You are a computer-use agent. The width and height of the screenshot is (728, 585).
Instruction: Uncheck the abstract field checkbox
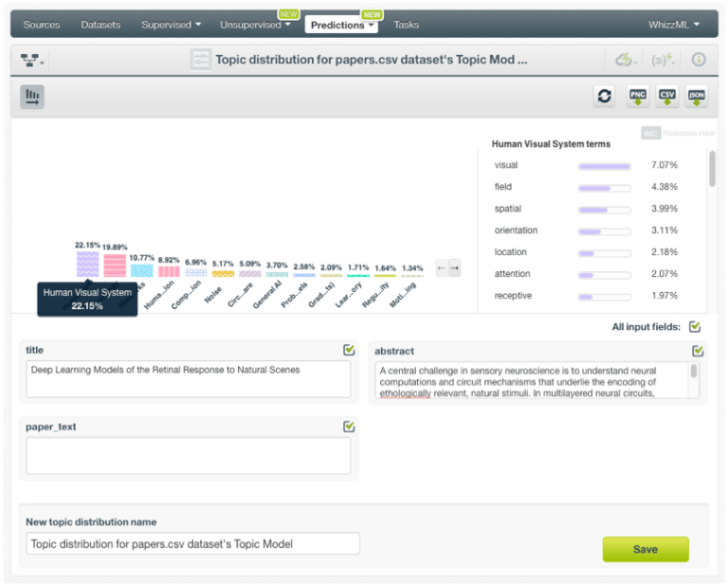pyautogui.click(x=698, y=351)
